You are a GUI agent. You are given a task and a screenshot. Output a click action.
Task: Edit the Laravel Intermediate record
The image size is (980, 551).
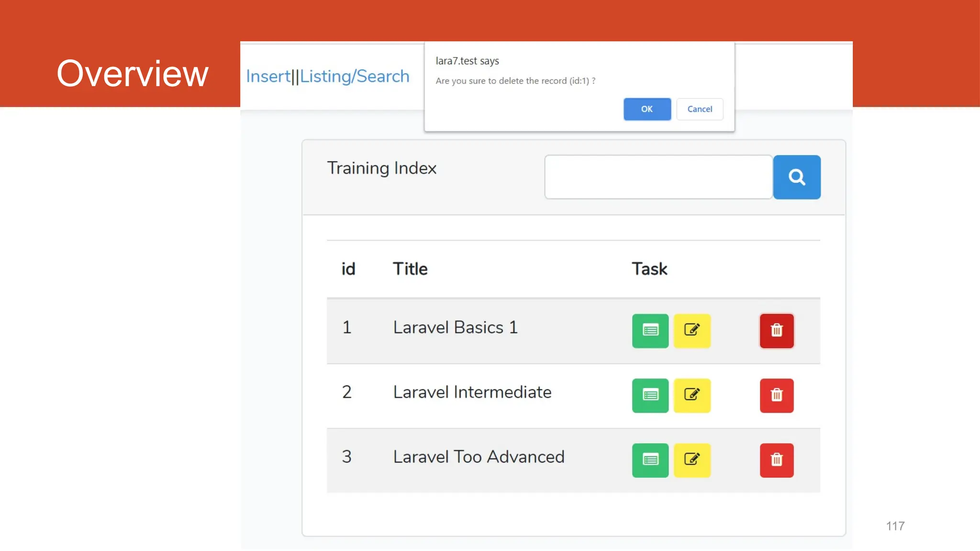(x=692, y=396)
